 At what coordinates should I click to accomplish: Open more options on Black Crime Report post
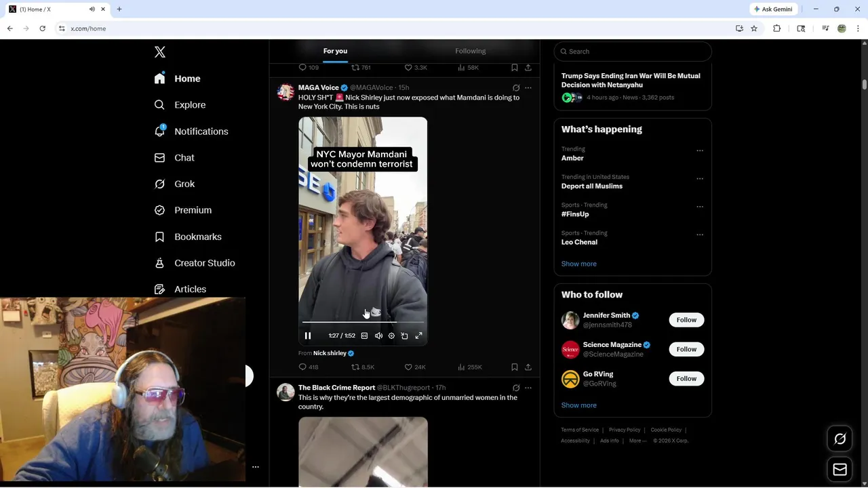[528, 388]
